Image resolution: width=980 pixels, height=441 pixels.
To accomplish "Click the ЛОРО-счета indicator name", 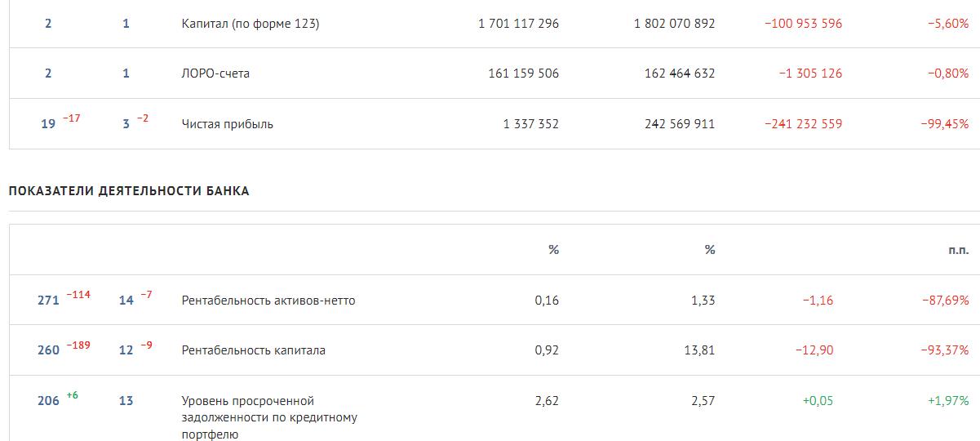I will tap(215, 73).
